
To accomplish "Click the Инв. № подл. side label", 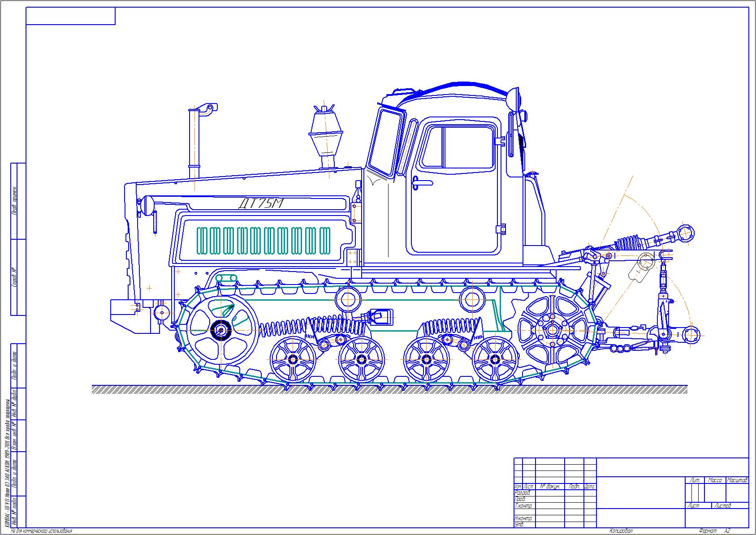I will (15, 512).
